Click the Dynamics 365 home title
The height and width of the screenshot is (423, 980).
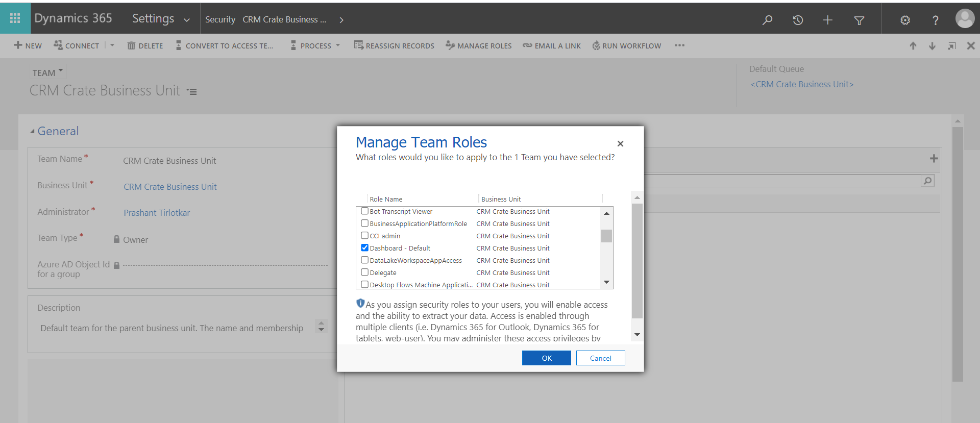tap(73, 18)
